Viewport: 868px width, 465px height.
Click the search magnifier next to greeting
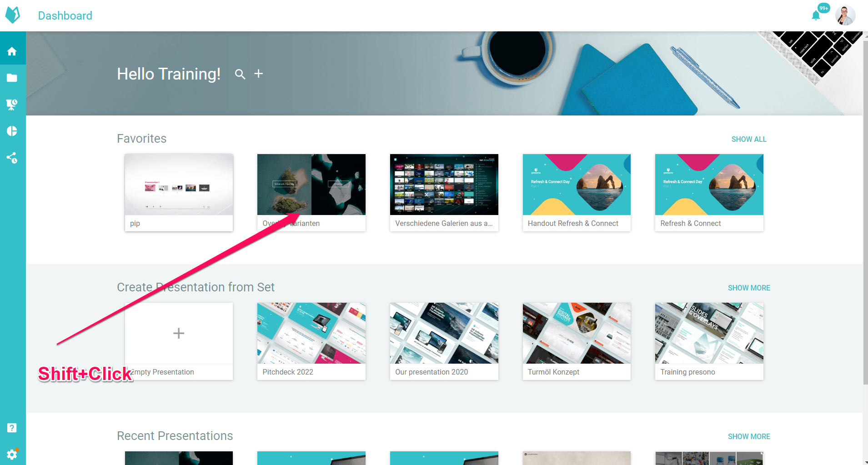coord(240,74)
